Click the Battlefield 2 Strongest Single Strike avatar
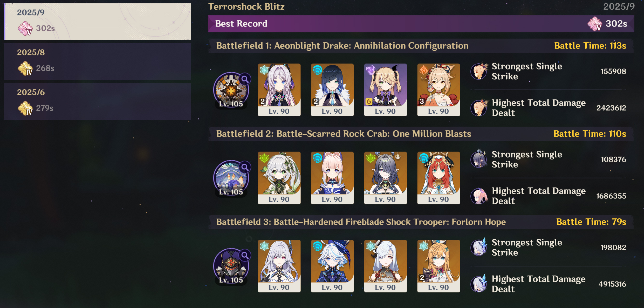 coord(479,159)
